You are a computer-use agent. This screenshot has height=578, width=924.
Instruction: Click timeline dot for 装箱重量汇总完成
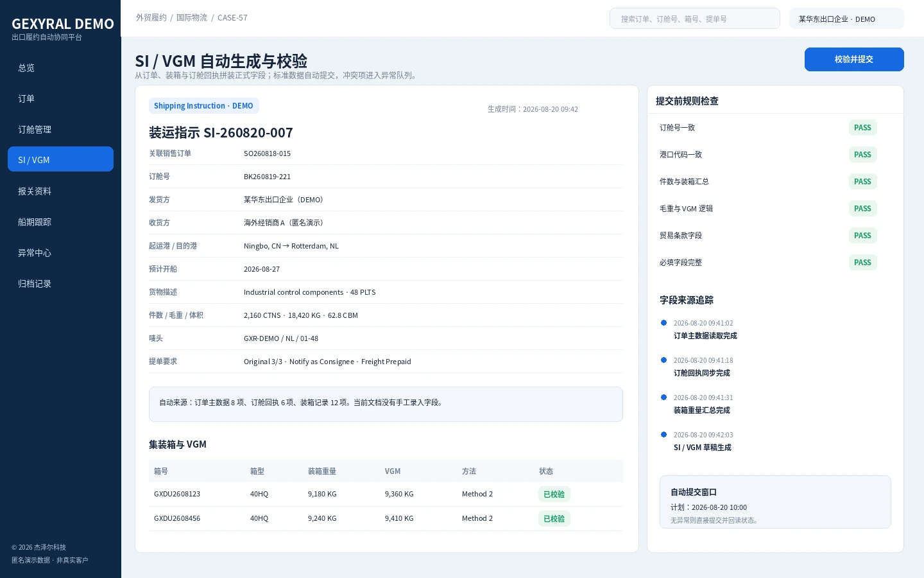tap(663, 397)
